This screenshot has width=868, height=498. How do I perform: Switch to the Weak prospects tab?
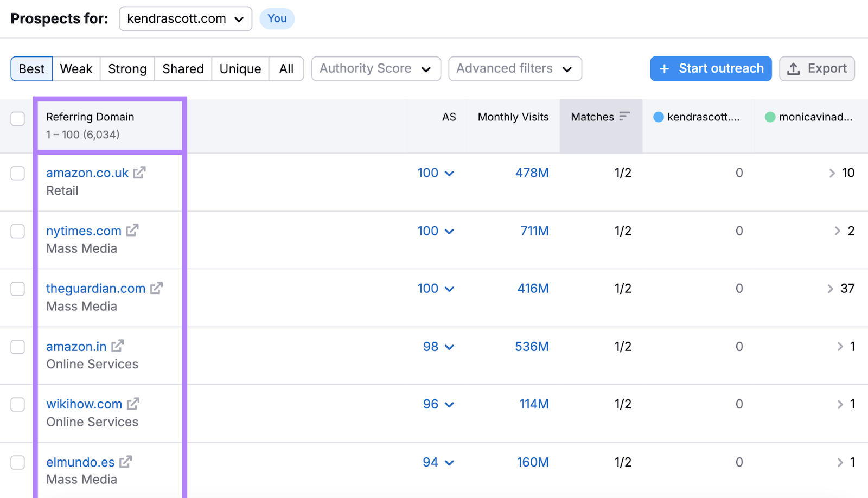(75, 68)
